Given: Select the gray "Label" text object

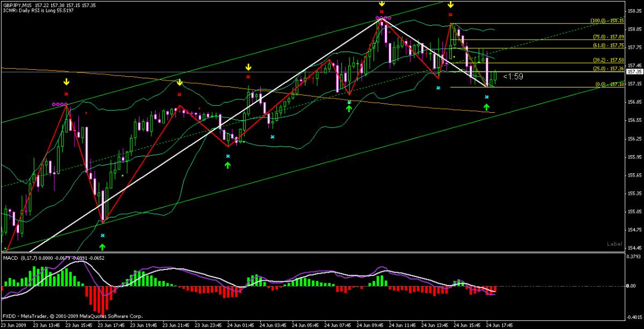Looking at the screenshot, I should (614, 244).
